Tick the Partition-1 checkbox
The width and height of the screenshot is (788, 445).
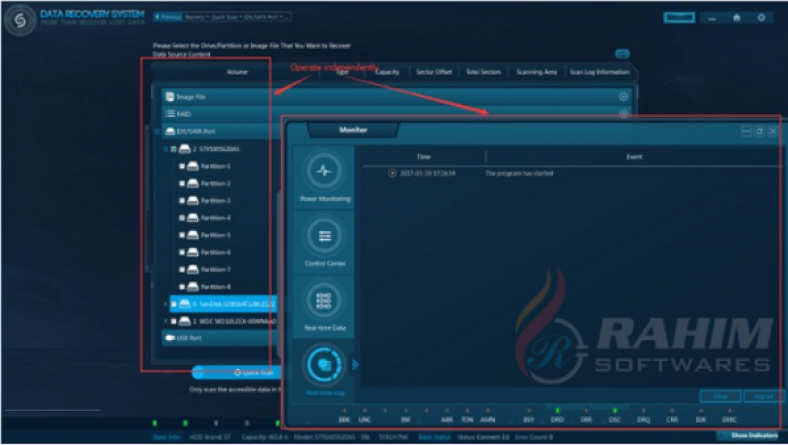[182, 166]
